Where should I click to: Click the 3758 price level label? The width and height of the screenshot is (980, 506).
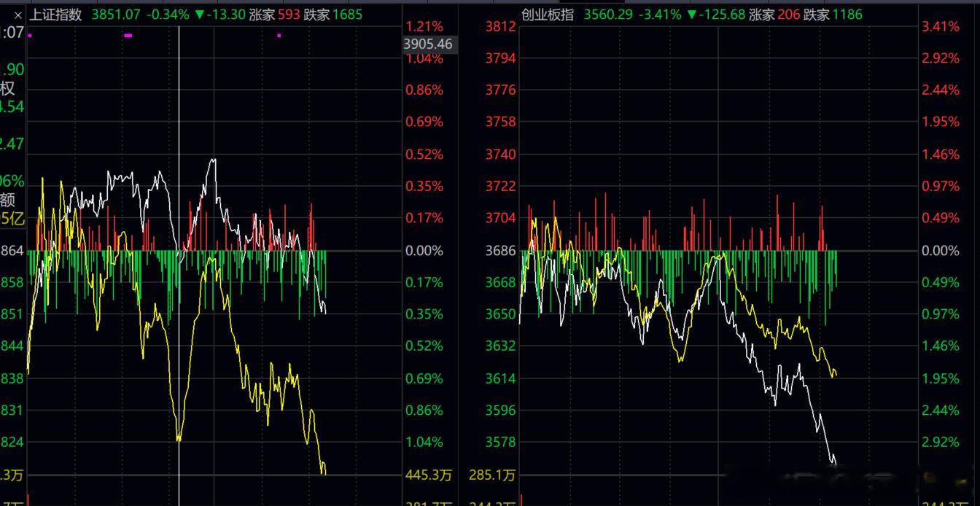coord(501,122)
